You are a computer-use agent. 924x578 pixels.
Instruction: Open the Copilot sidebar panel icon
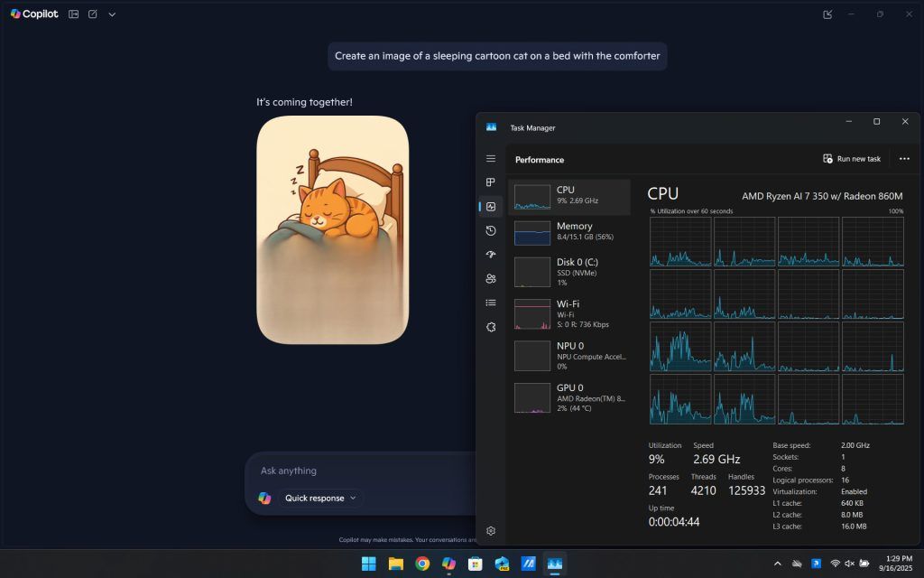click(x=74, y=14)
